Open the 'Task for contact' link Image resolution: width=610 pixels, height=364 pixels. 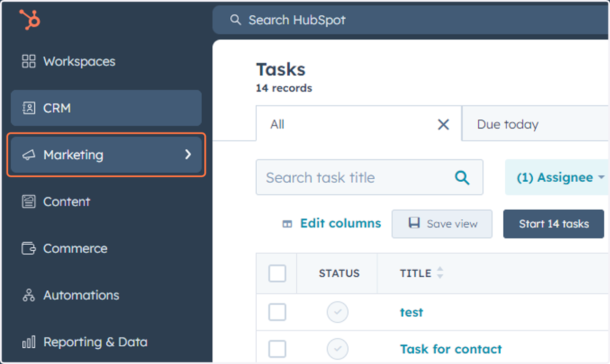pos(451,349)
